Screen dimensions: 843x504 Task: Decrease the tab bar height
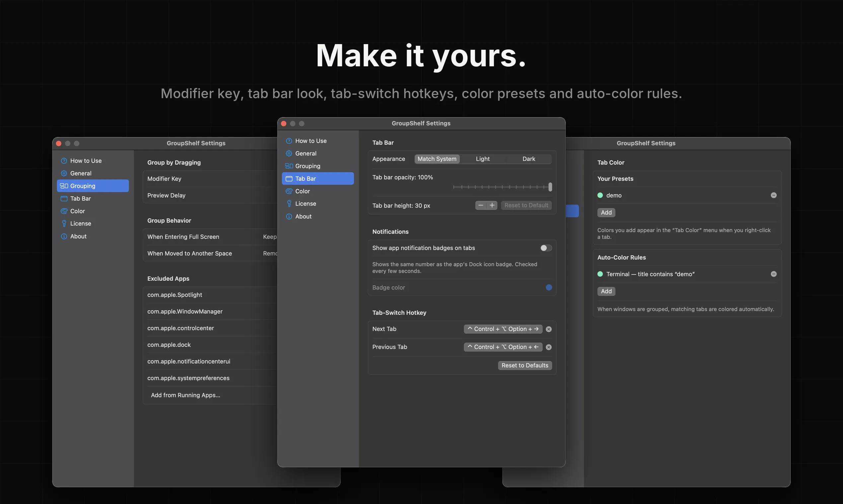pyautogui.click(x=481, y=205)
